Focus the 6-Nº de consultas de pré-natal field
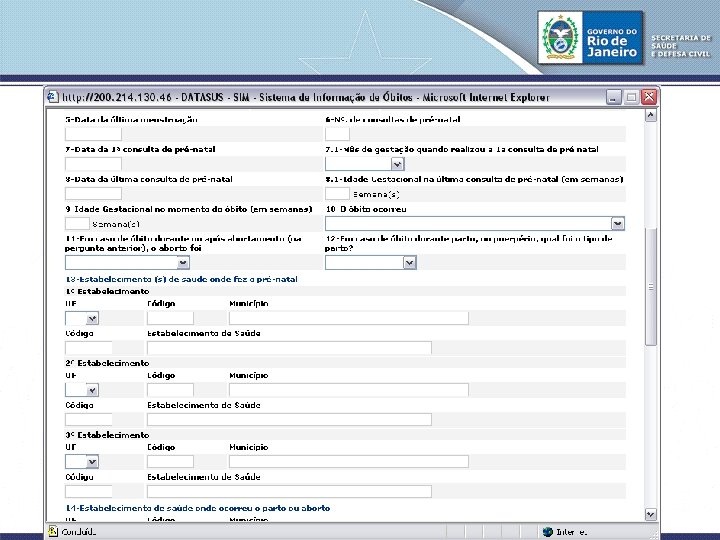Screen dimensions: 720x540 click(x=338, y=134)
